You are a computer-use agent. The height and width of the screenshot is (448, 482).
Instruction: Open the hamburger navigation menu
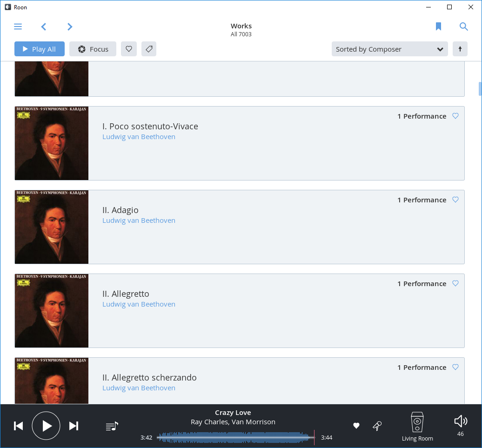(18, 27)
